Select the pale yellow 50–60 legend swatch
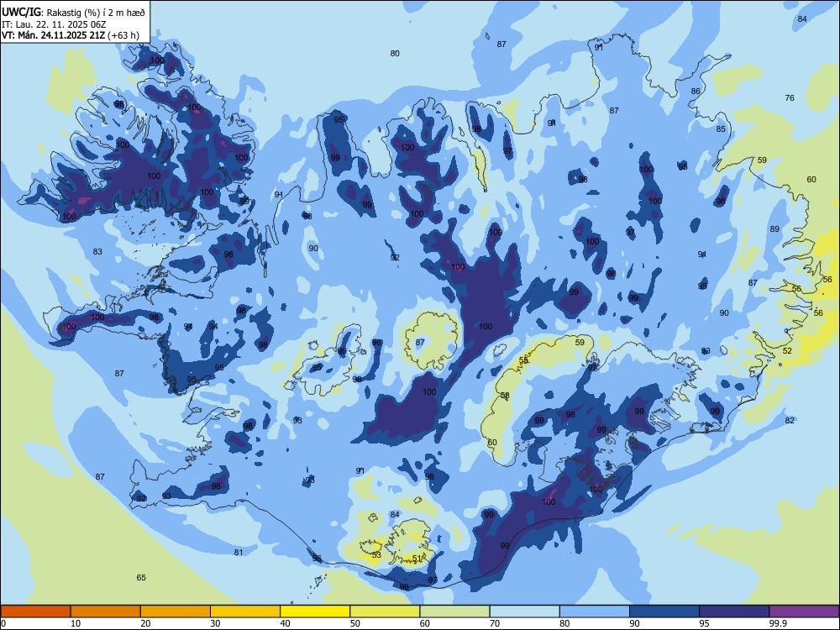 pos(386,612)
